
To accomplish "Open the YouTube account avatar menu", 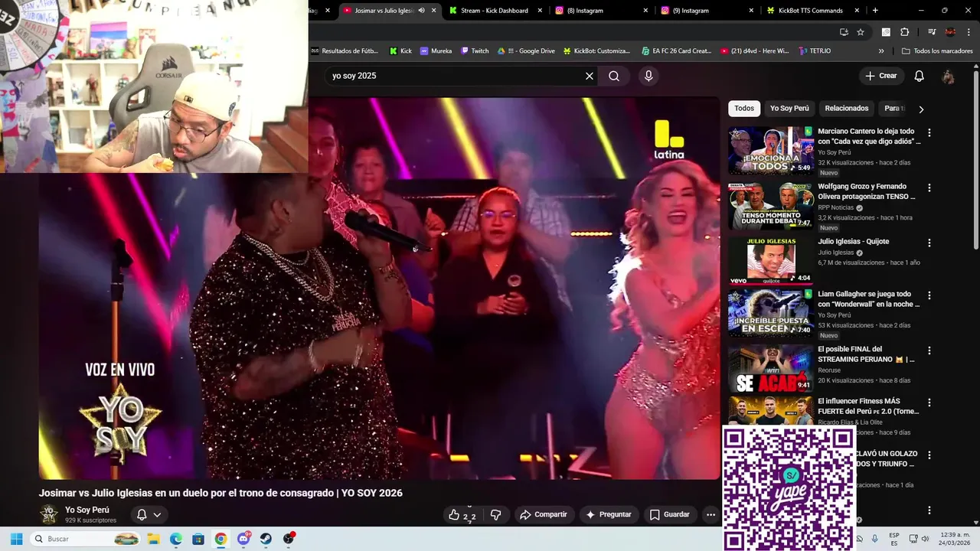I will coord(948,77).
